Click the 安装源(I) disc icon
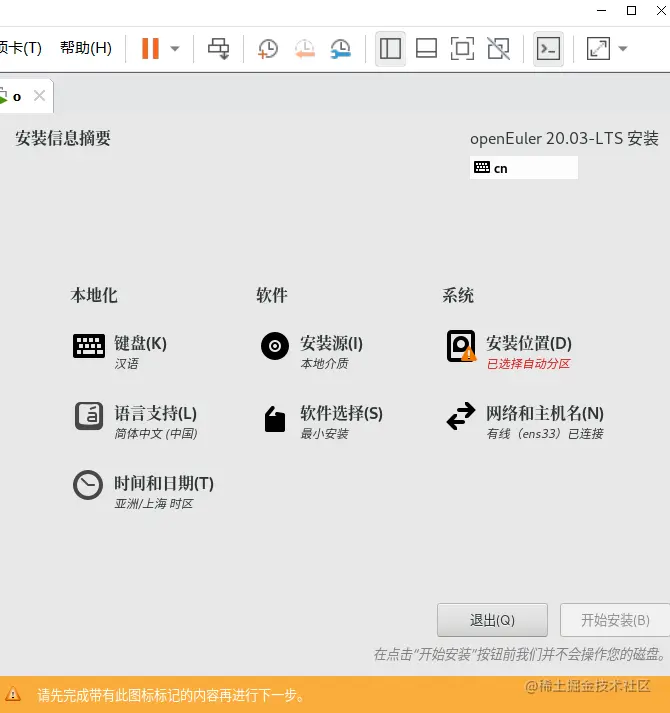 click(x=275, y=346)
